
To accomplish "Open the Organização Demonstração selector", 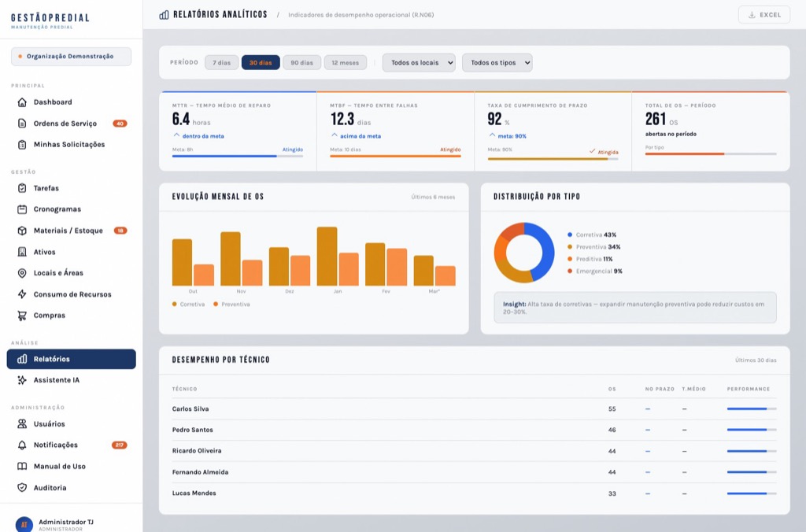I will click(71, 57).
